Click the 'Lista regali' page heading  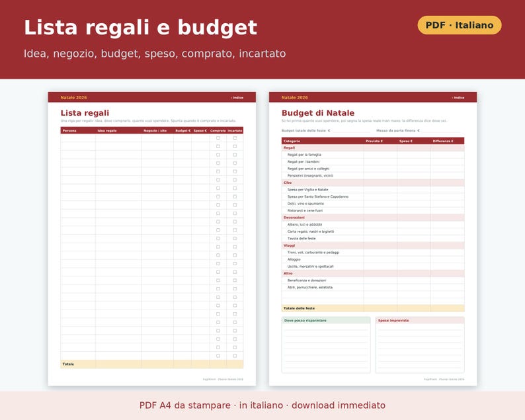coord(85,113)
